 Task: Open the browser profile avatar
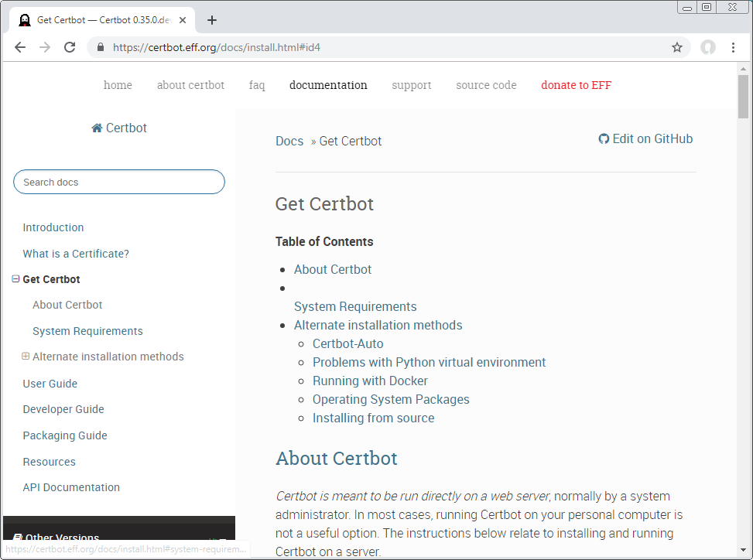click(x=708, y=47)
